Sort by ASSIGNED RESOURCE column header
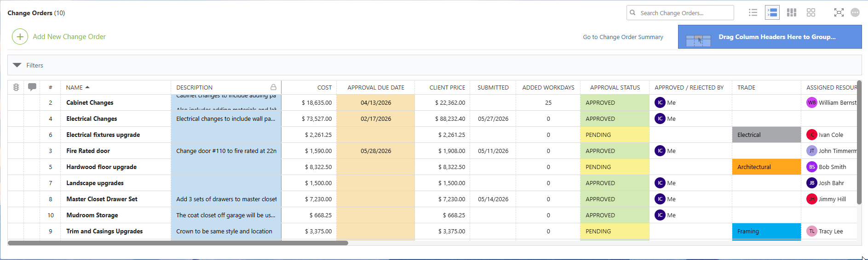 click(x=832, y=87)
